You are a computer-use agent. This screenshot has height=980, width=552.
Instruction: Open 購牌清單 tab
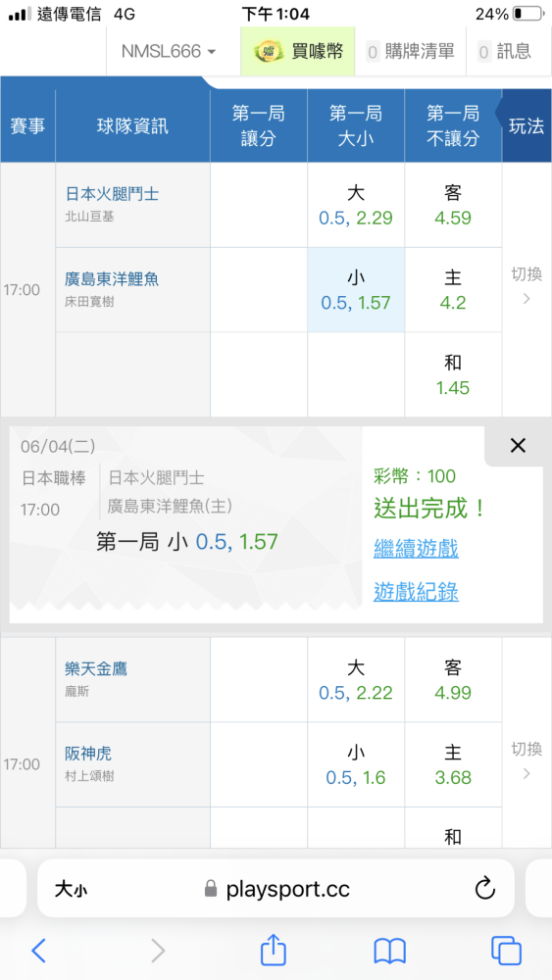410,51
